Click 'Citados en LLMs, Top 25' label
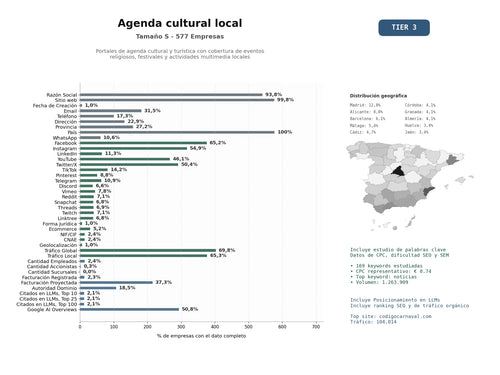This screenshot has width=500, height=375. point(48,299)
